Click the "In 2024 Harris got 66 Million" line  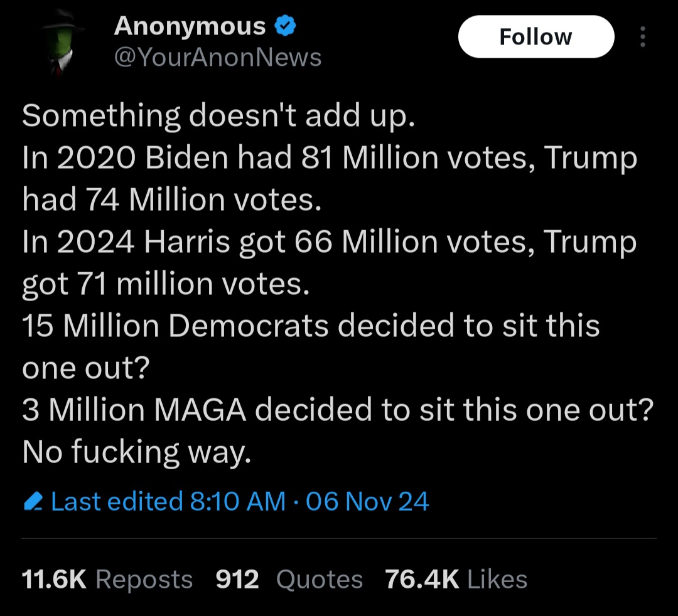pyautogui.click(x=330, y=242)
